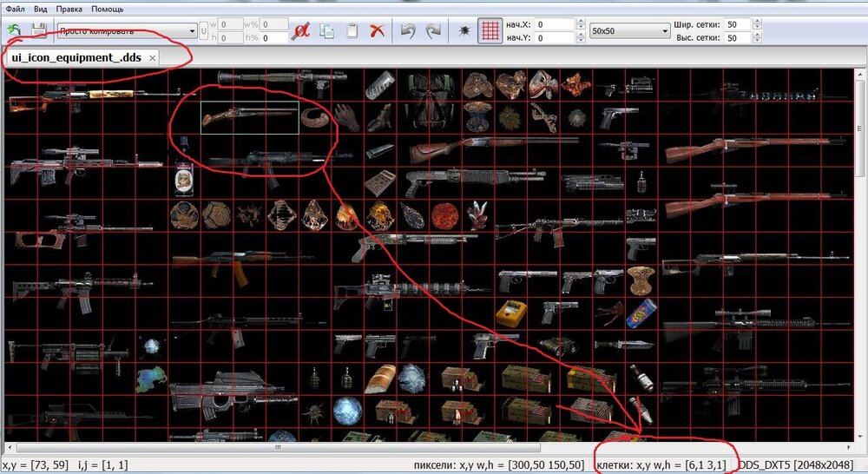
Task: Click the black starburst toolbar icon
Action: pyautogui.click(x=464, y=31)
